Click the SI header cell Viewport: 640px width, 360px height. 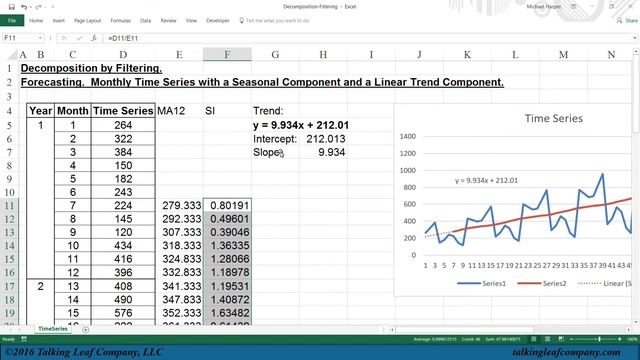227,111
